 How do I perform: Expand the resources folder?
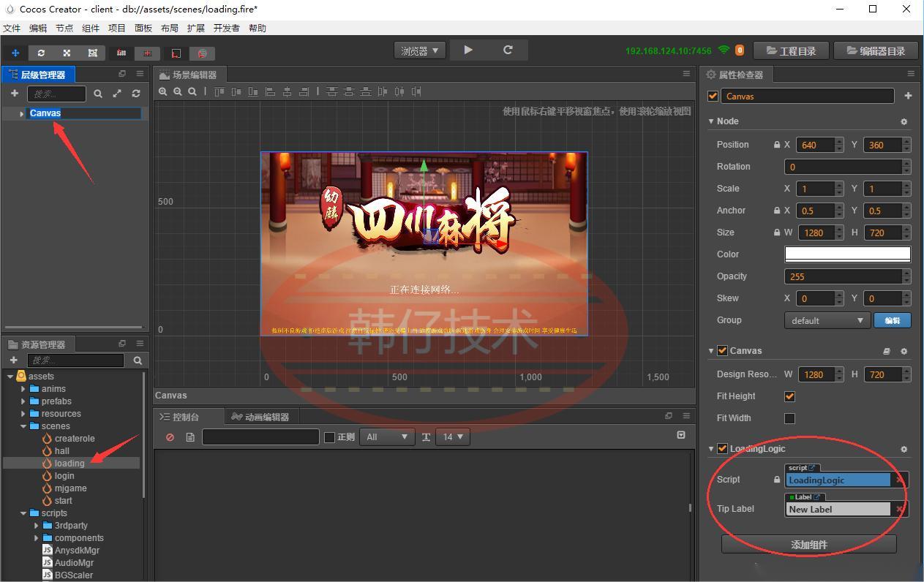23,414
